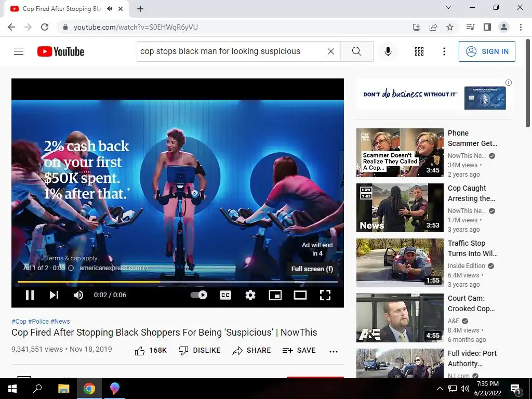Open a new browser tab
Viewport: 532px width, 399px height.
[140, 9]
